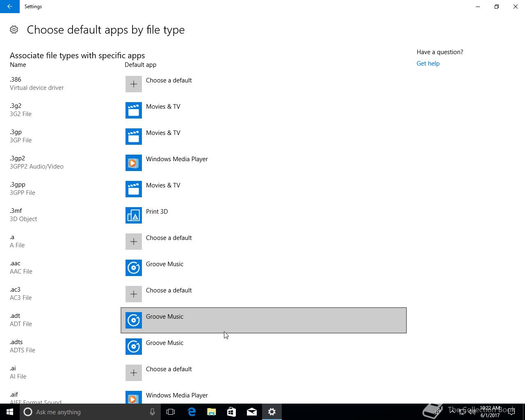Screen dimensions: 525x420
Task: Click the clock and date in taskbar
Action: 490,412
